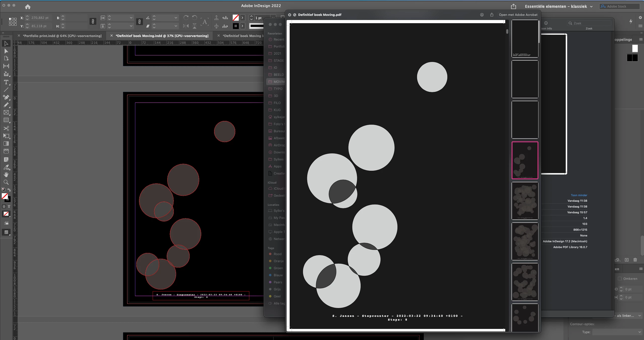Toggle the Omkeren checkbox
The height and width of the screenshot is (340, 644).
tap(620, 279)
